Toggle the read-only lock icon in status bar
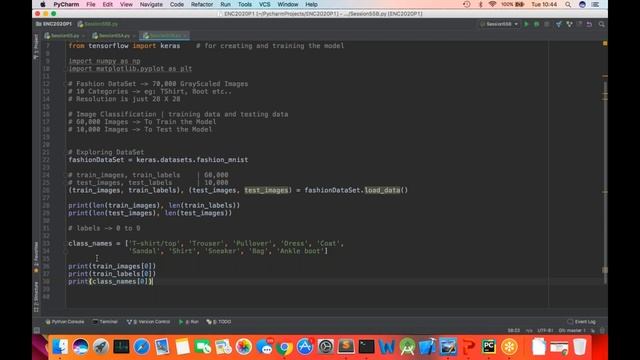This screenshot has width=640, height=360. tap(593, 330)
